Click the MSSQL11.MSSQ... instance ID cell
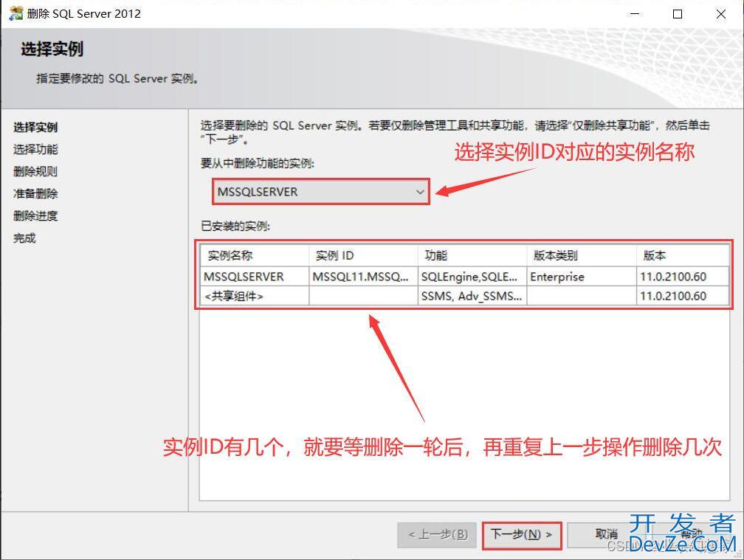 click(363, 277)
